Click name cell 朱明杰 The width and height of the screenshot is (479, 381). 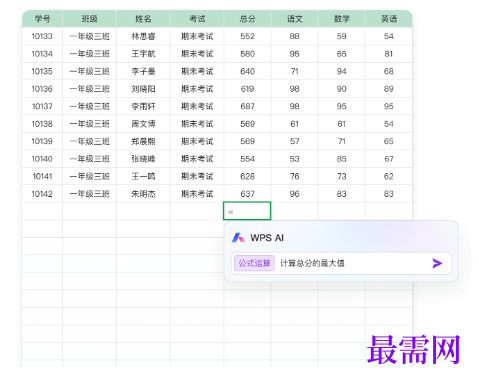[x=143, y=194]
